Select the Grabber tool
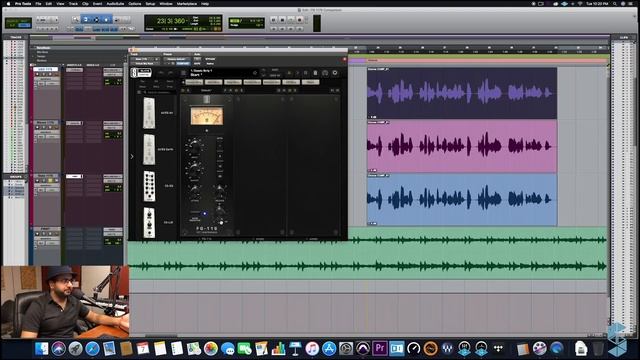This screenshot has height=360, width=640. pos(106,19)
